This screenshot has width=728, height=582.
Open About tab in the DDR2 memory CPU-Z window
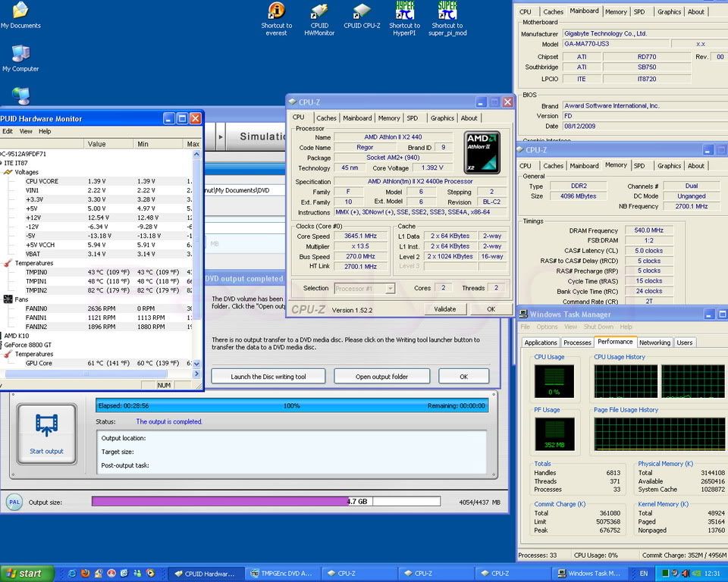695,166
